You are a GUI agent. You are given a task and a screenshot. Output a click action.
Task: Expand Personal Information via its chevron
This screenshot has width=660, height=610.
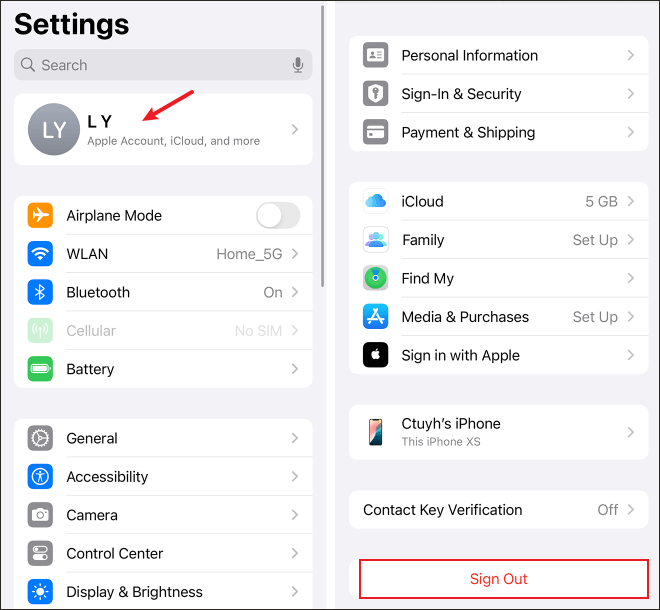pyautogui.click(x=630, y=55)
